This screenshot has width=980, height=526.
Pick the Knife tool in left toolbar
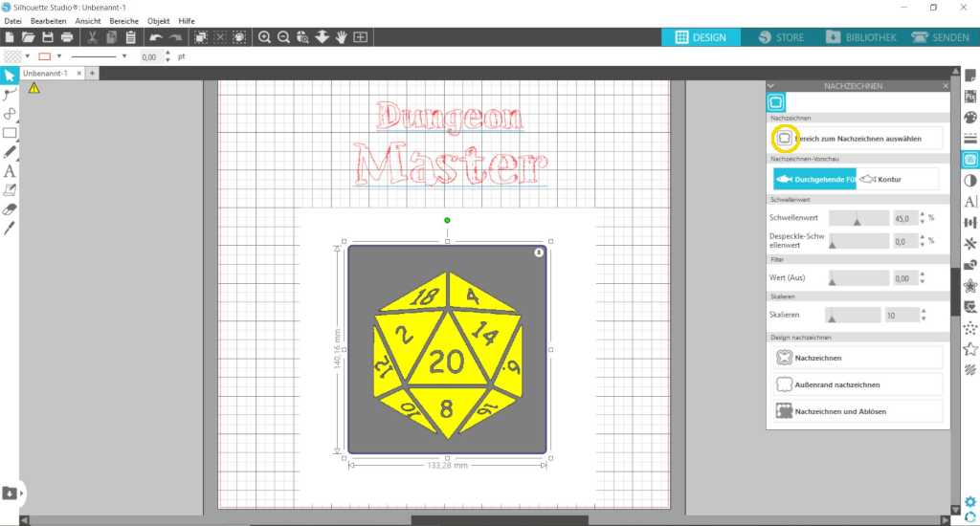coord(10,228)
